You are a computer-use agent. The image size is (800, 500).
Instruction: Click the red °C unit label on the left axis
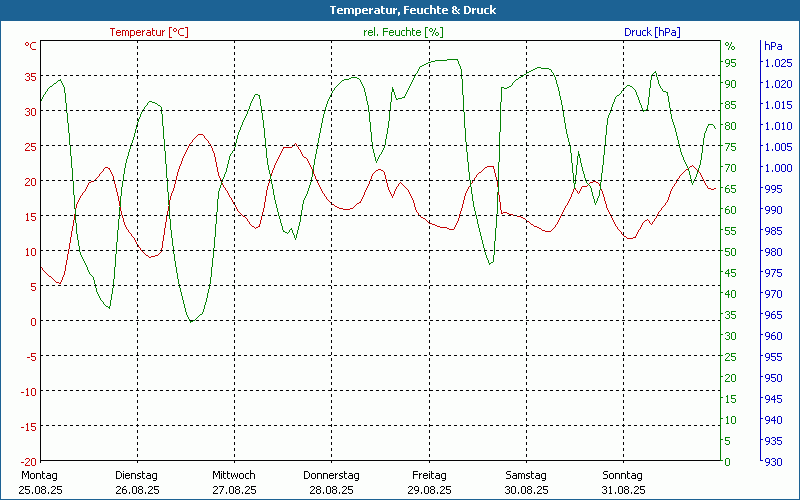pyautogui.click(x=30, y=46)
